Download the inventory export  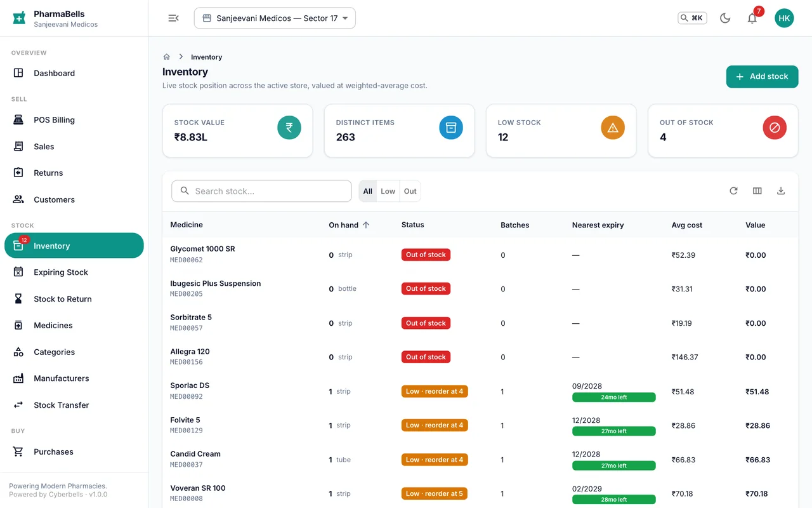(781, 191)
